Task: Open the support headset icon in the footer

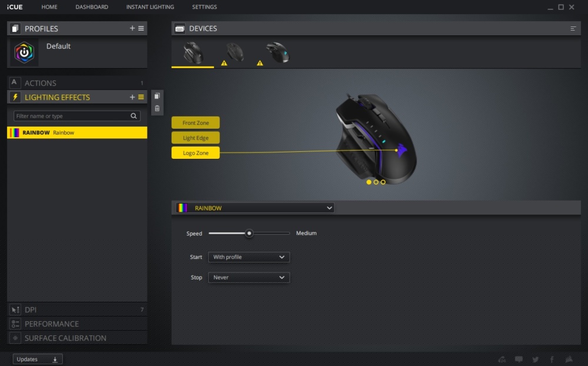Action: pyautogui.click(x=502, y=360)
